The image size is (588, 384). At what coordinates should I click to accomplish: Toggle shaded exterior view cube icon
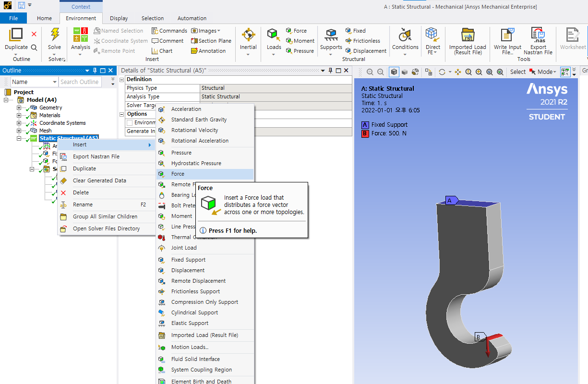click(394, 72)
